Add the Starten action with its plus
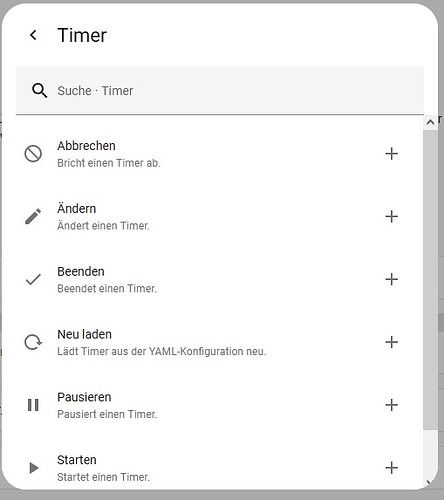The width and height of the screenshot is (444, 500). (392, 468)
